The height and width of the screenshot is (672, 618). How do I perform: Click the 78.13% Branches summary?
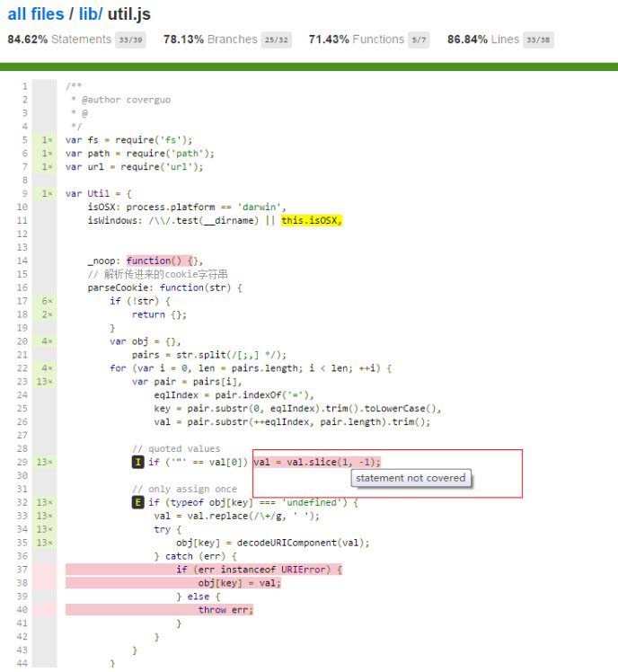coord(209,40)
